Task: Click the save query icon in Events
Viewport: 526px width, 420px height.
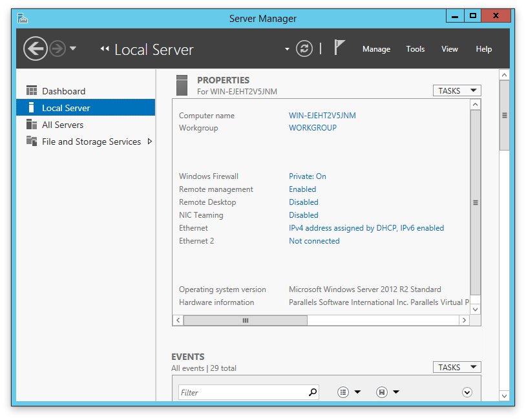Action: [381, 392]
